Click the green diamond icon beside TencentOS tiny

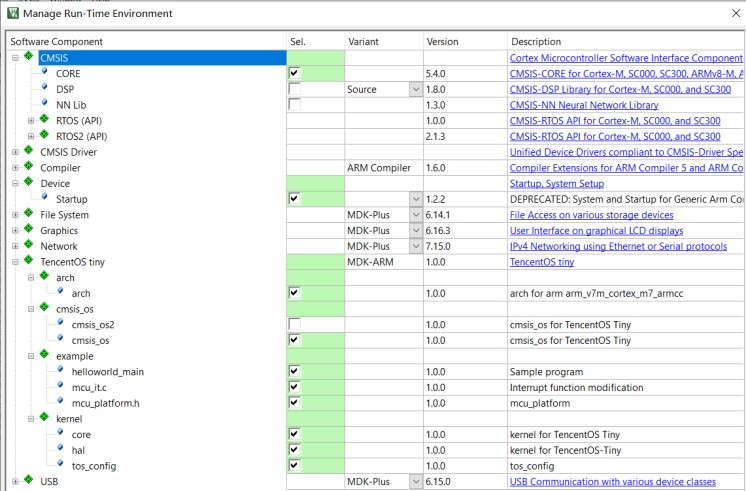29,260
